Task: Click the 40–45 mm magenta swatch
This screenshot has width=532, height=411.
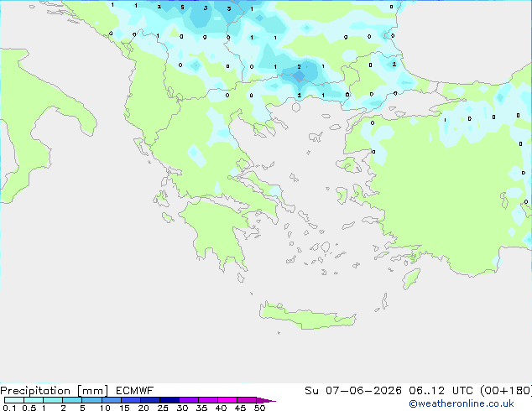Action: 227,400
